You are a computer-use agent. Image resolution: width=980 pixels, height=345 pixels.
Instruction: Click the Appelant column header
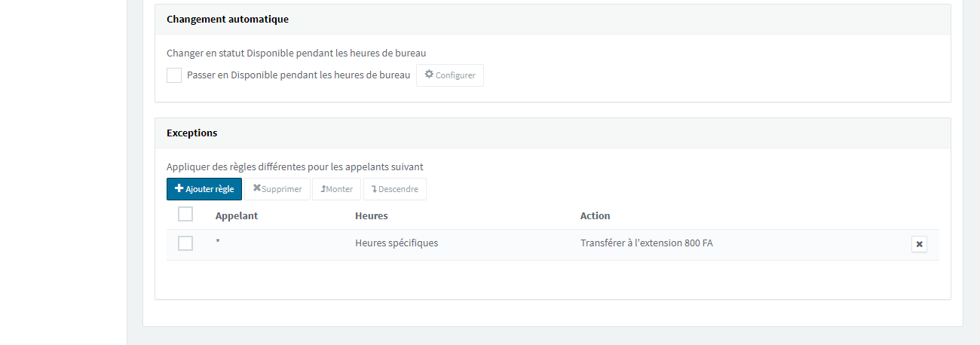pyautogui.click(x=237, y=215)
